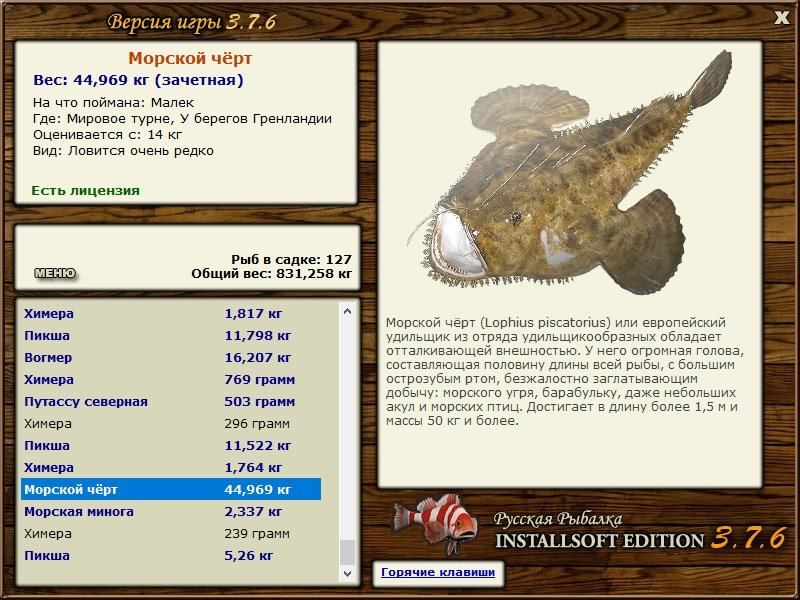Select Химера 769 грамм row
This screenshot has height=600, width=800.
click(171, 379)
